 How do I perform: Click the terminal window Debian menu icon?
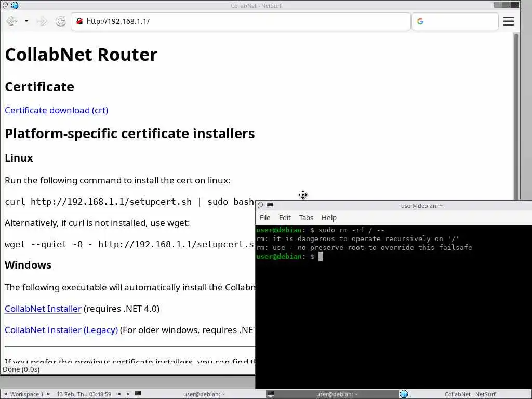[x=260, y=205]
